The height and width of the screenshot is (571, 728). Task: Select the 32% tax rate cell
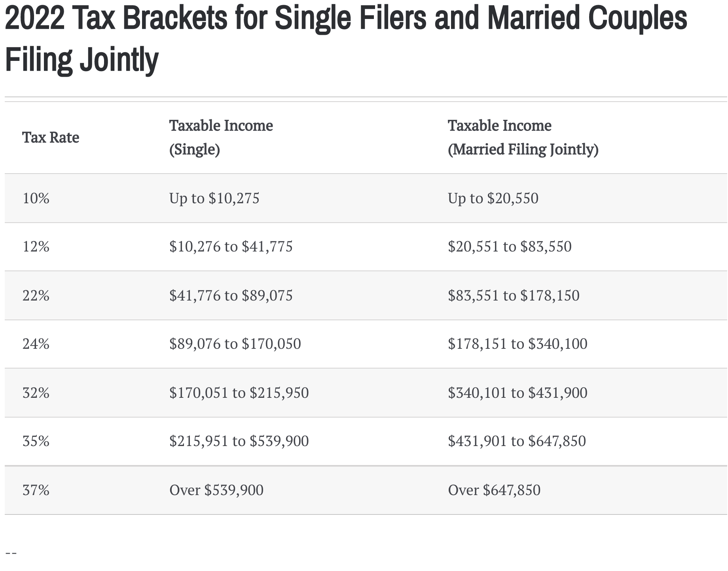36,393
